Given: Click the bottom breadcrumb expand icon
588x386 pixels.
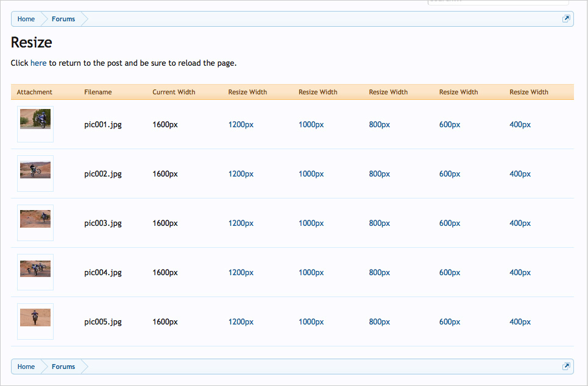Looking at the screenshot, I should (566, 367).
